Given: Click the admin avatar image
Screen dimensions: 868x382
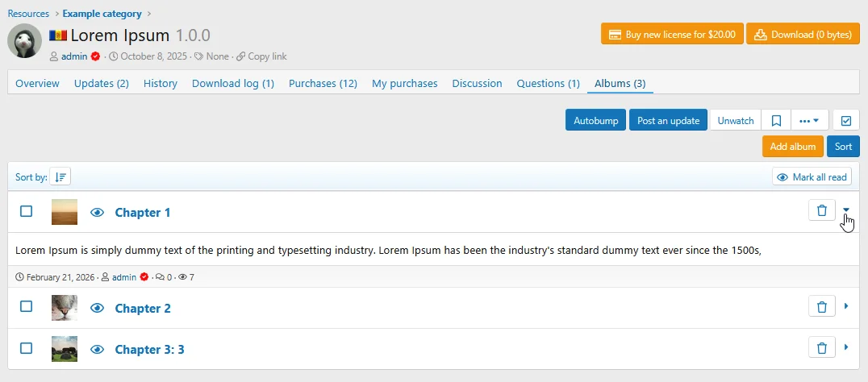Looking at the screenshot, I should [x=24, y=41].
